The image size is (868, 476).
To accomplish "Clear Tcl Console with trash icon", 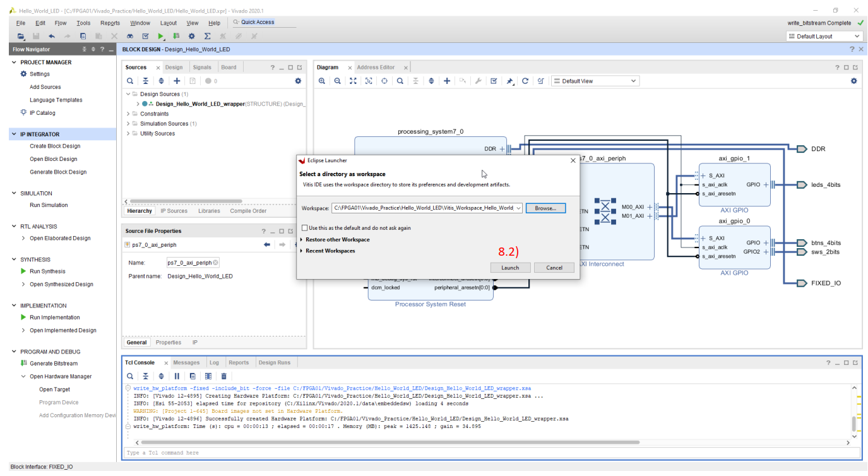I will tap(223, 376).
